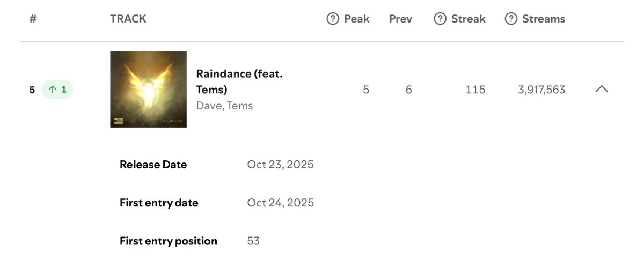Viewport: 644px width, 267px height.
Task: Click the # rank column header
Action: (x=33, y=19)
